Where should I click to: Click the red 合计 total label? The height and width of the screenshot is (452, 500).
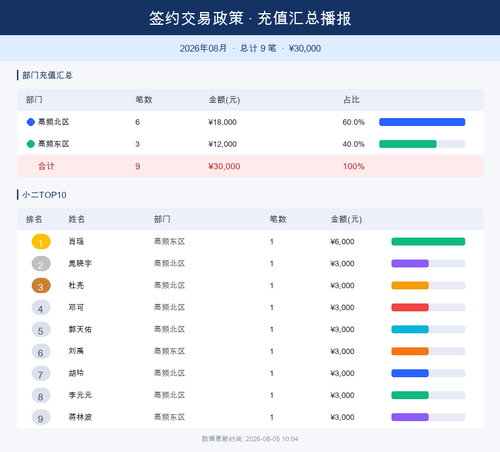[x=46, y=166]
